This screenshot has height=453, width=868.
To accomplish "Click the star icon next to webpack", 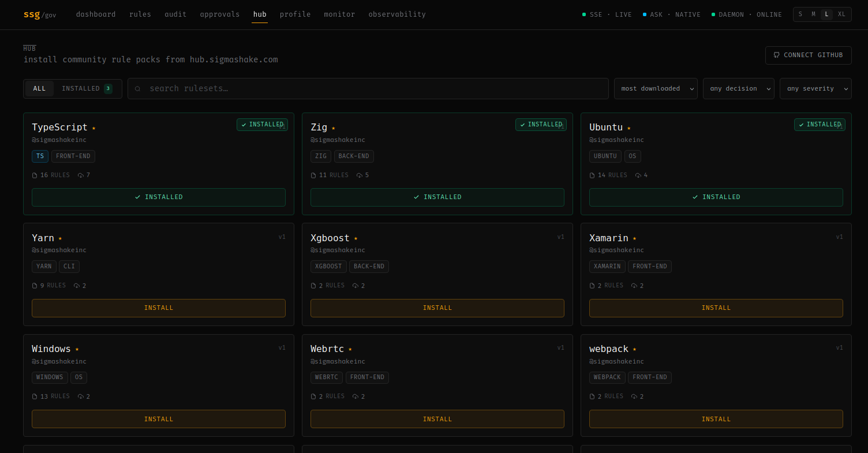I will click(634, 350).
